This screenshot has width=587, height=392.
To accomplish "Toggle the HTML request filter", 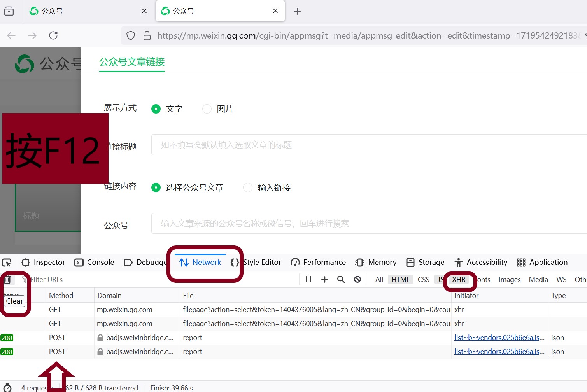I will [x=400, y=280].
